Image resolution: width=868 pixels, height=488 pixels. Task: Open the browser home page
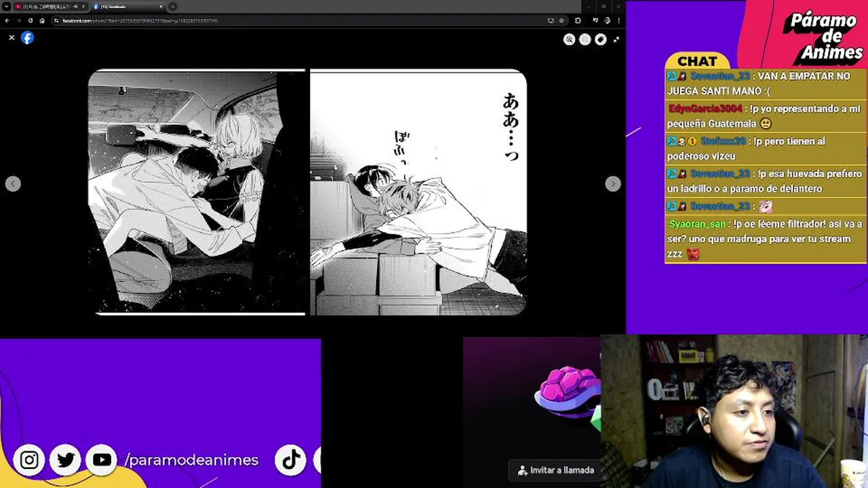pyautogui.click(x=42, y=20)
